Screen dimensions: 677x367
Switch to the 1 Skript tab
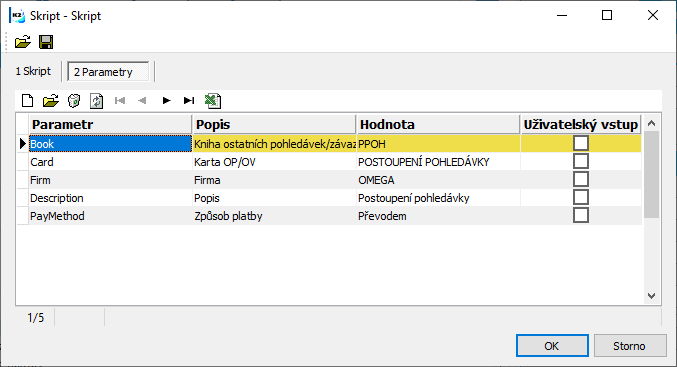[33, 71]
